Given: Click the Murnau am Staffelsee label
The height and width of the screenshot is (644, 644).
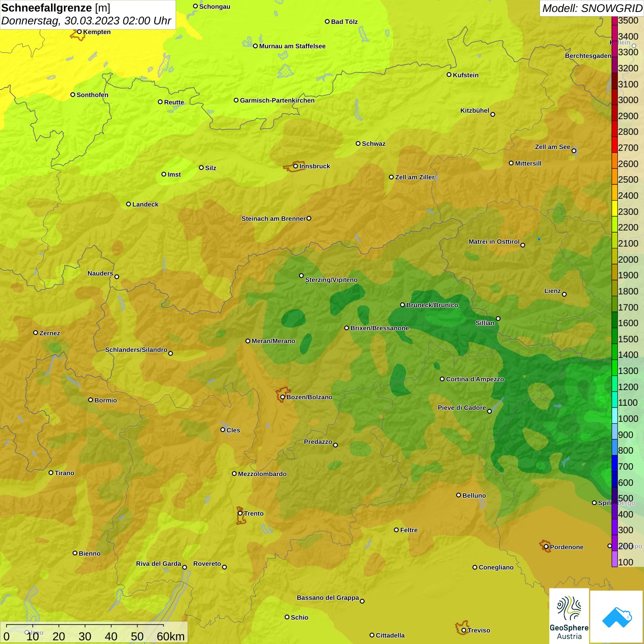Looking at the screenshot, I should [x=292, y=46].
